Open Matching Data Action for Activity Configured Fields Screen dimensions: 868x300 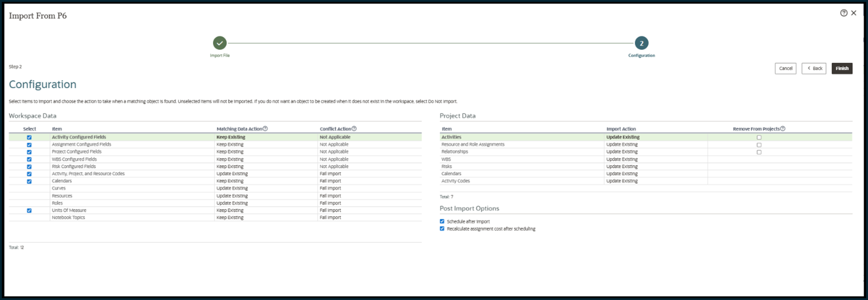pos(266,137)
